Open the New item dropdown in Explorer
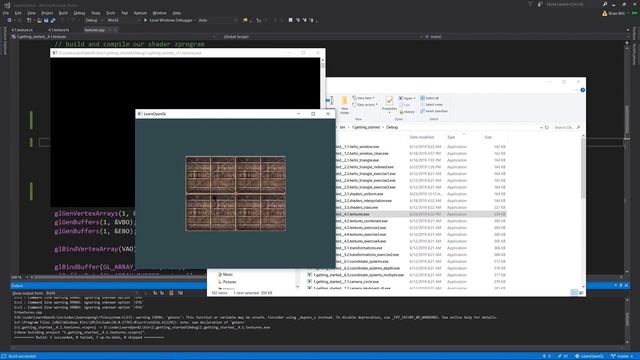The image size is (640, 360). pos(363,98)
